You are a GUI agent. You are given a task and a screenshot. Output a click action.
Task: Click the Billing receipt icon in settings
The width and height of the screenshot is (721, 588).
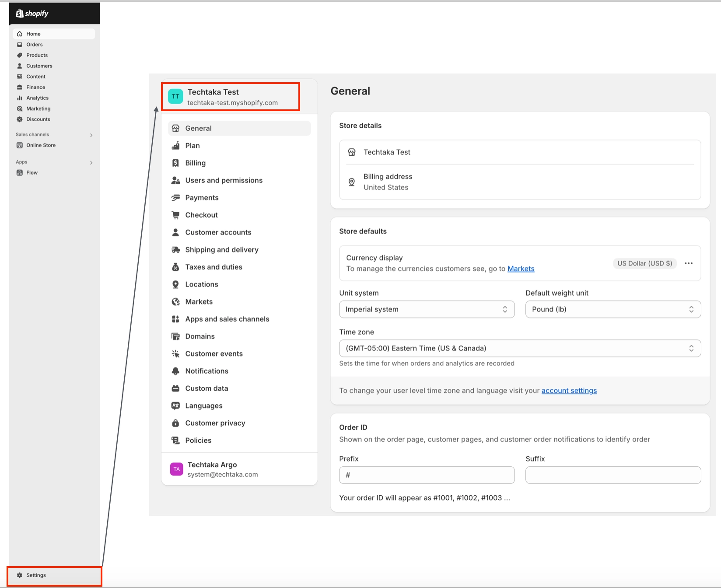point(175,163)
